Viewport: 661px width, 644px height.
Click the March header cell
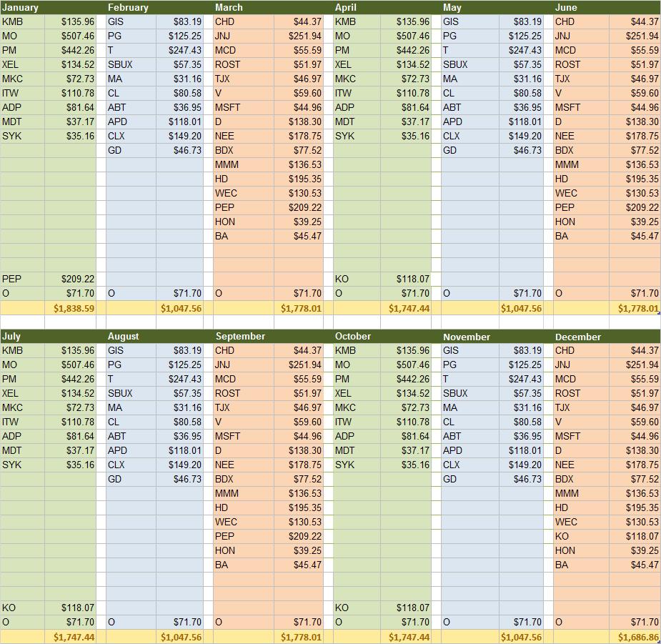tap(229, 7)
